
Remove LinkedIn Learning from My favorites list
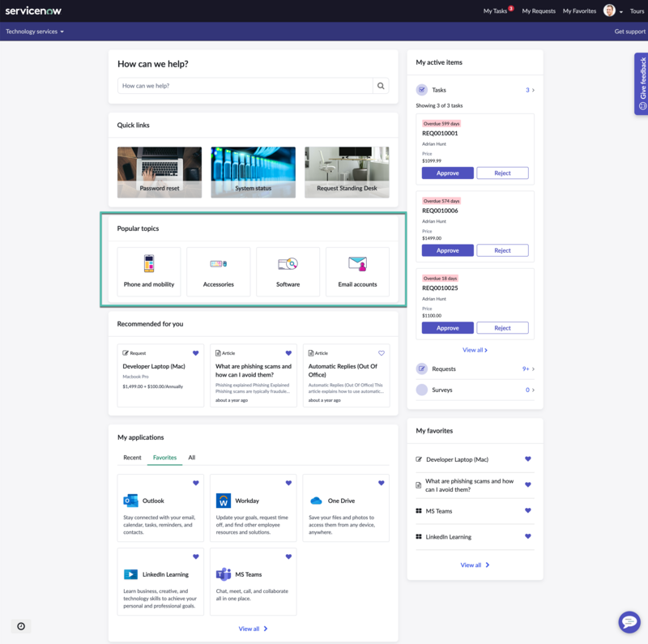[x=528, y=536]
